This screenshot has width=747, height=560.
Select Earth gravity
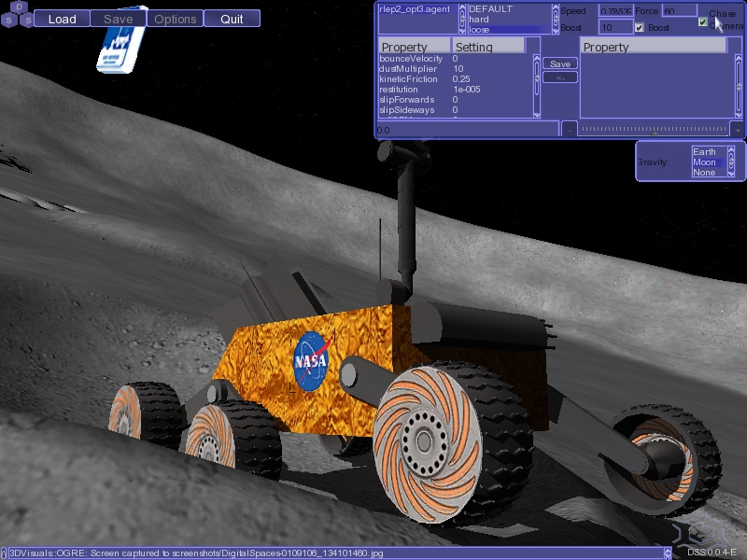709,152
